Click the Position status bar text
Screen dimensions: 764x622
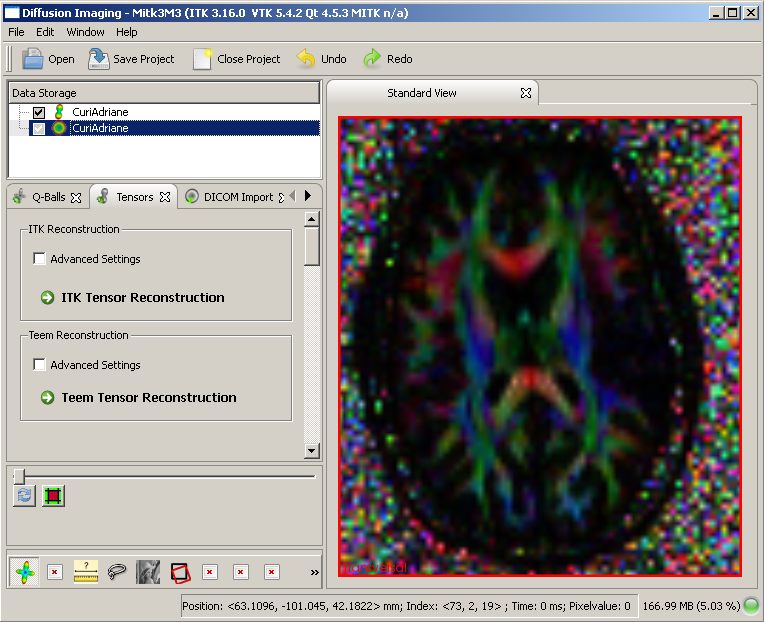coord(406,606)
